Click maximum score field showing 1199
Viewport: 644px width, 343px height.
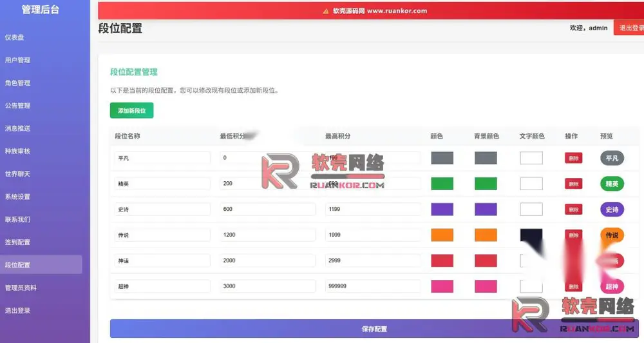coord(373,210)
